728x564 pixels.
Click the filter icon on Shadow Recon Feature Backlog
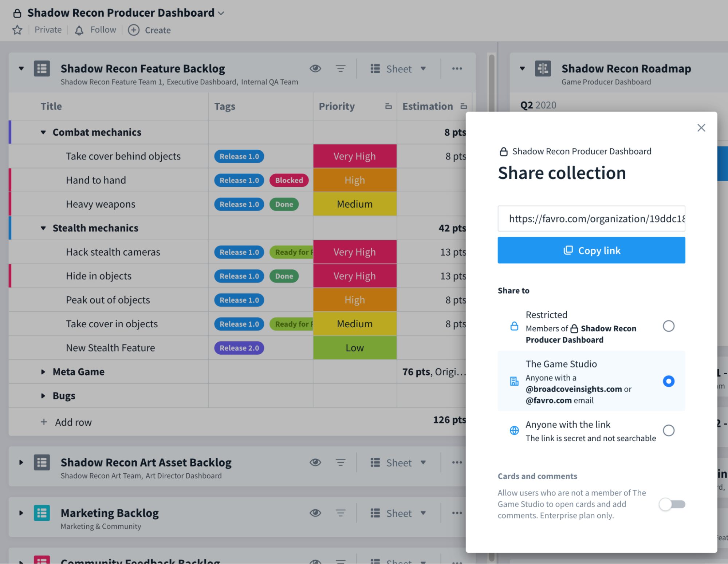[x=341, y=68]
